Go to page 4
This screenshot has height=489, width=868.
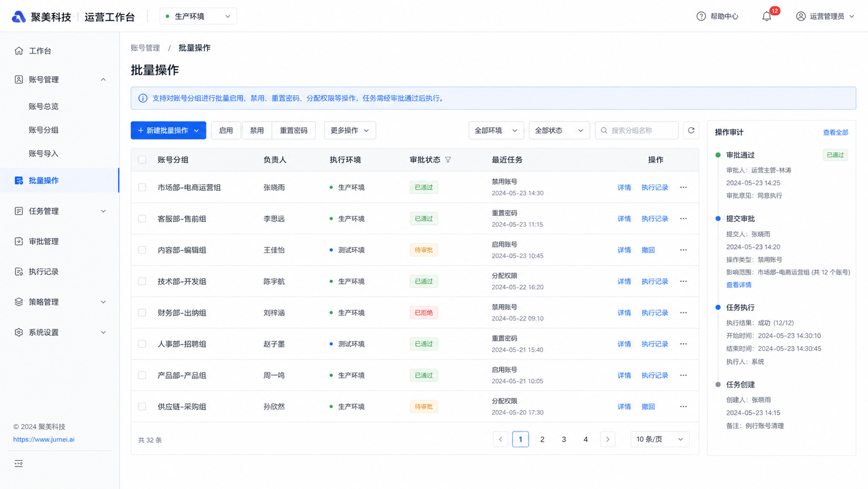[x=586, y=440]
